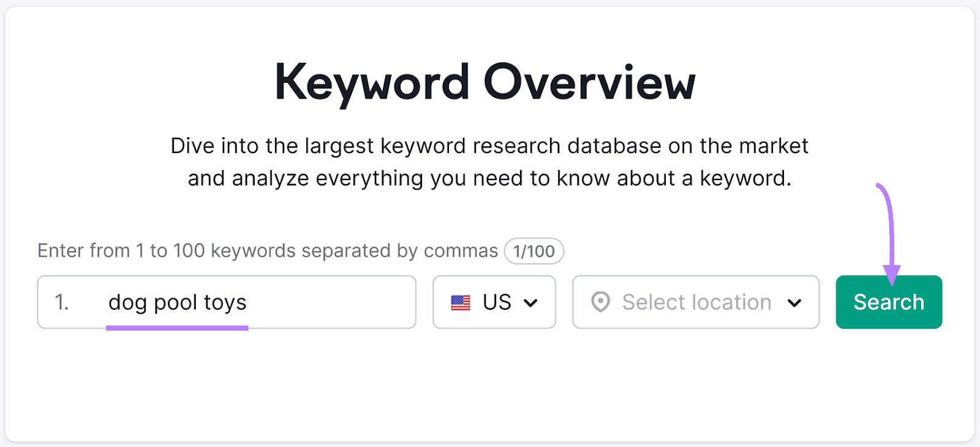Open the Select location dropdown

tap(695, 302)
